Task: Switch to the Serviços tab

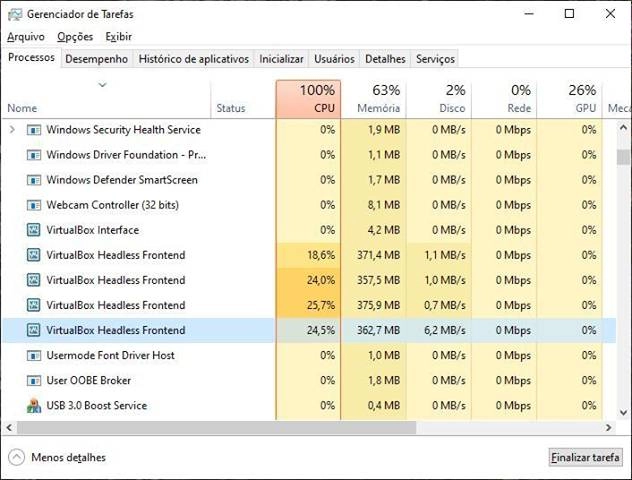Action: point(435,59)
